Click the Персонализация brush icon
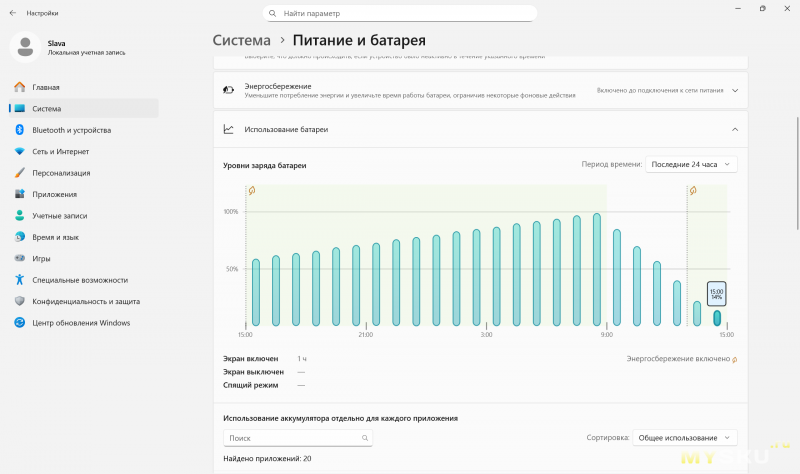Viewport: 800px width, 474px height. tap(19, 173)
